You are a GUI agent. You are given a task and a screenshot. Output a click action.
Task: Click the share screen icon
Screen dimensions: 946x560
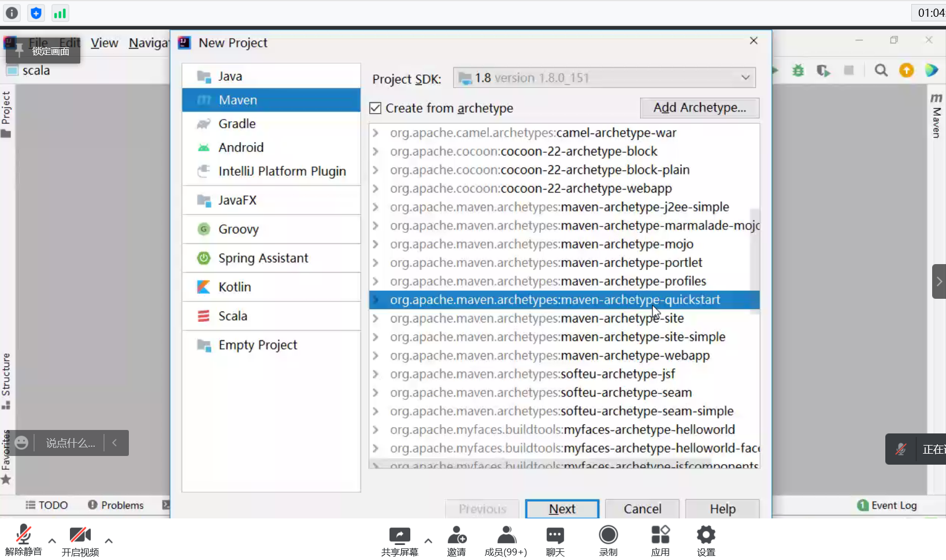(399, 540)
